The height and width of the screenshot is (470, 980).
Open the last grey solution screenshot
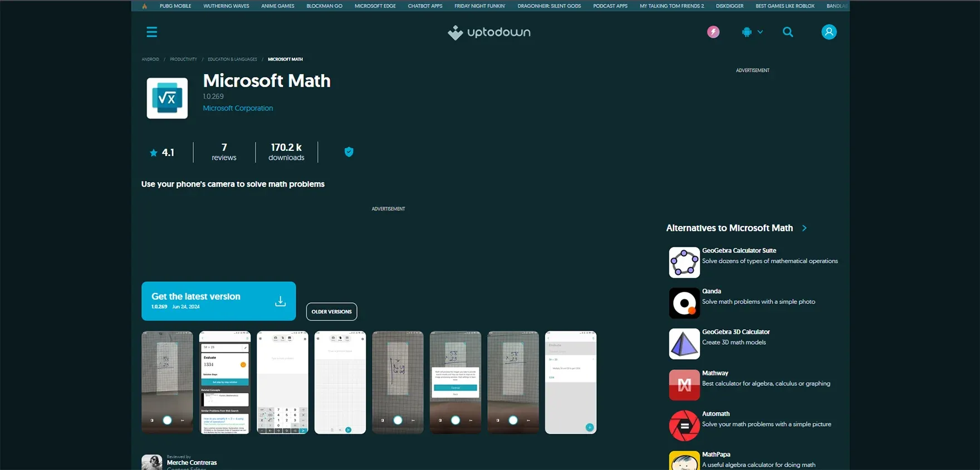tap(571, 383)
